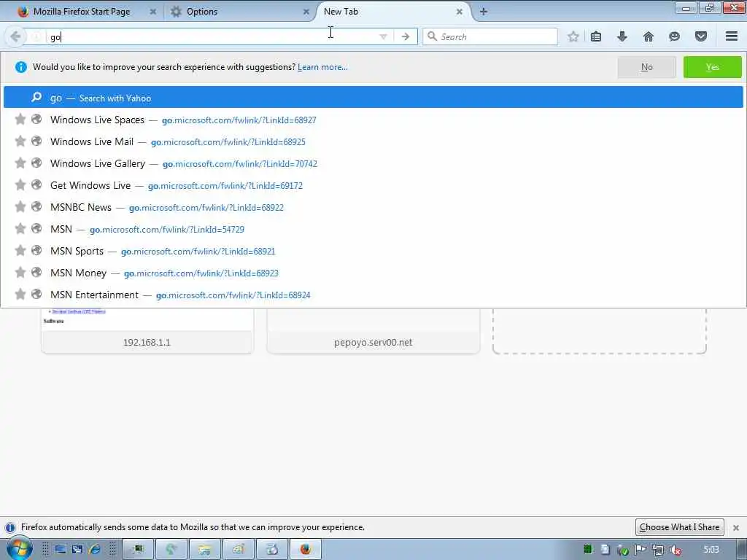Image resolution: width=747 pixels, height=560 pixels.
Task: Click the Action Center flag tray icon
Action: pyautogui.click(x=640, y=550)
